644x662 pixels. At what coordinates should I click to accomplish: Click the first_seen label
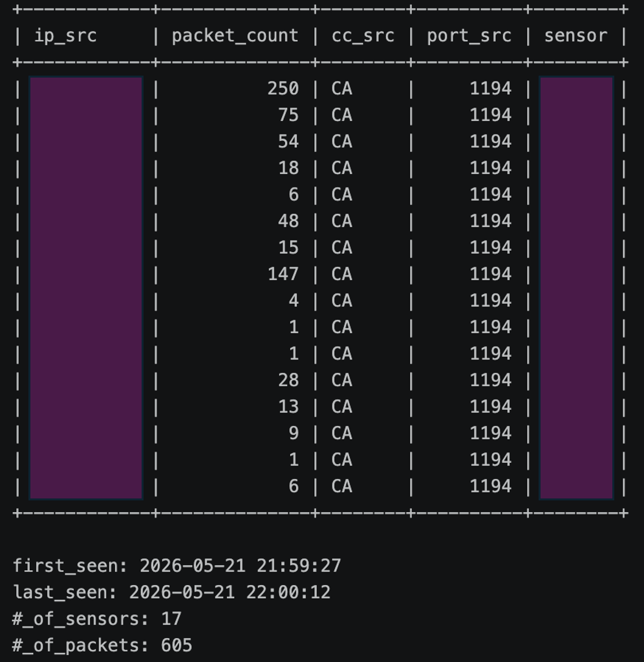click(70, 566)
